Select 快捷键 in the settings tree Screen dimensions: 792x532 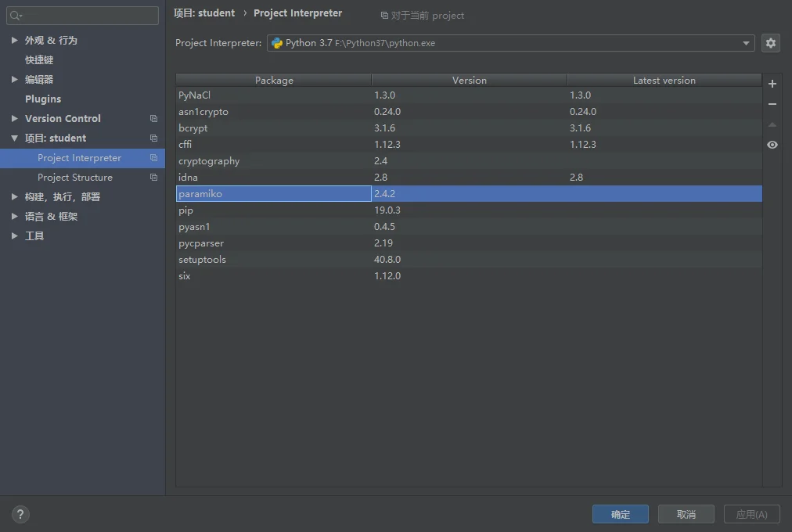(x=39, y=60)
